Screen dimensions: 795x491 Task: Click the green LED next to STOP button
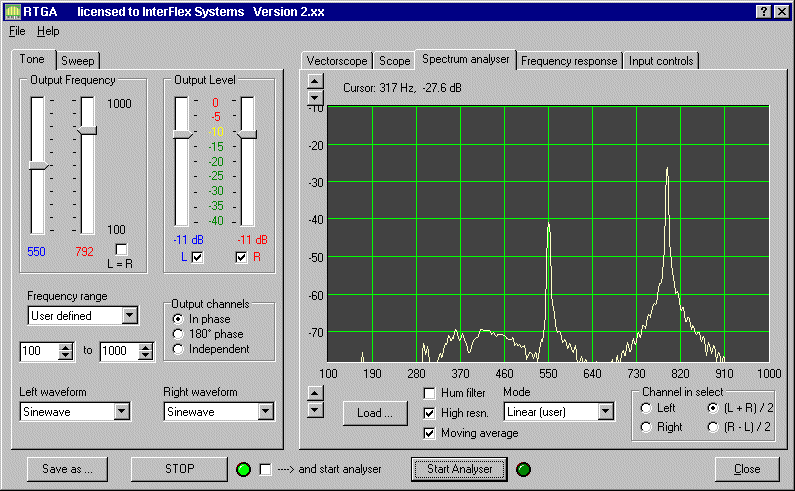coord(243,469)
